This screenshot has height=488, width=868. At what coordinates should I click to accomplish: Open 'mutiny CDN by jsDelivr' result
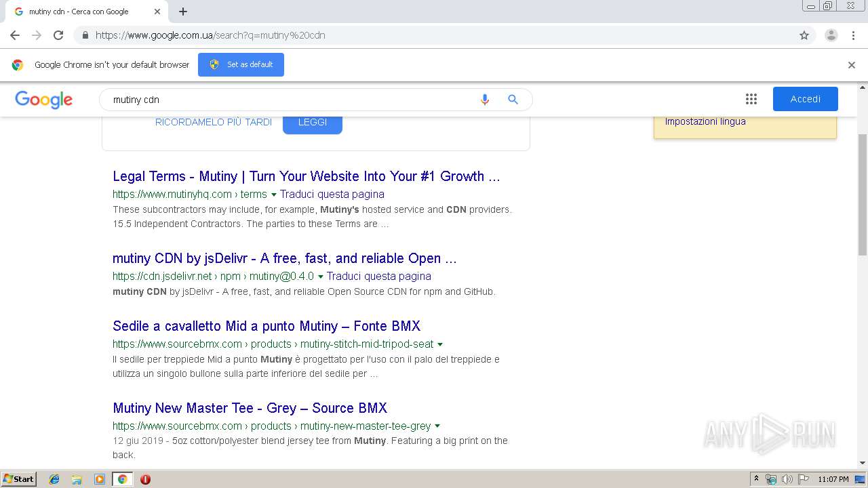click(x=285, y=258)
